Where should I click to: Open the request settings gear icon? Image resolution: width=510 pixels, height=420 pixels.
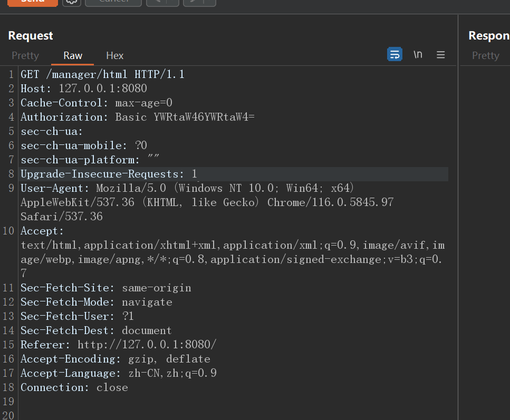[72, 2]
